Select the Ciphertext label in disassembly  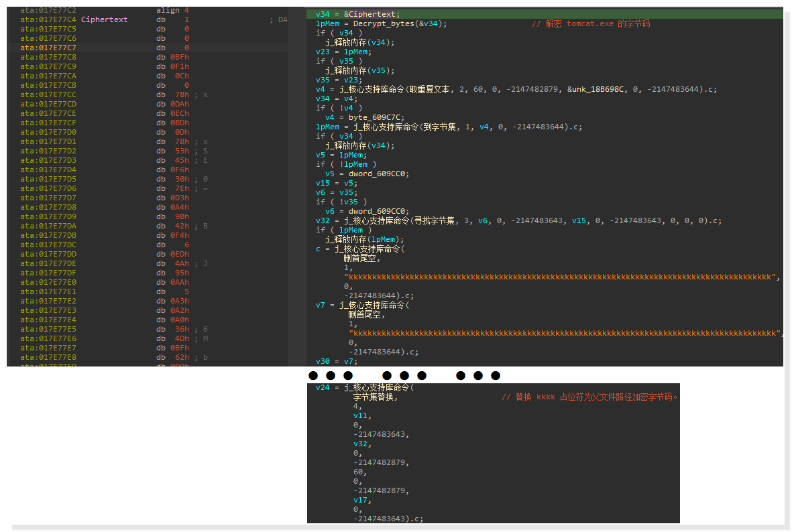click(104, 19)
